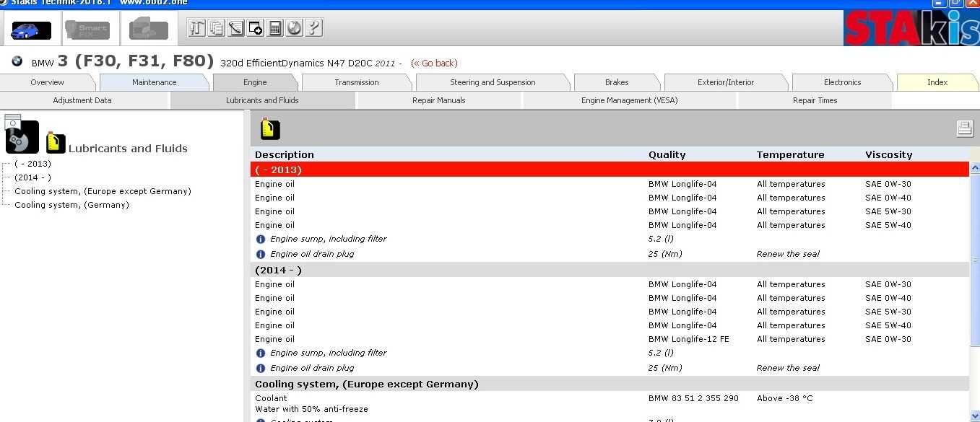Click info icon for Engine sump under (2014 - )

pos(261,353)
